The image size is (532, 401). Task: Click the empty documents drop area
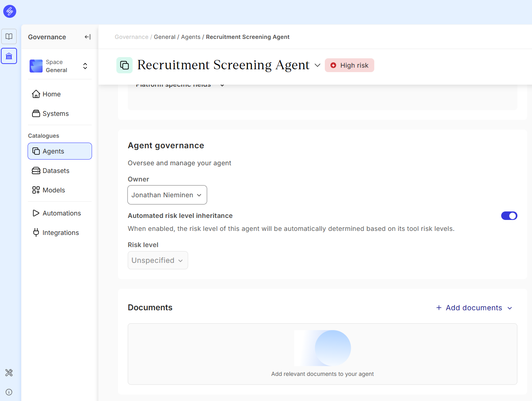pyautogui.click(x=322, y=354)
